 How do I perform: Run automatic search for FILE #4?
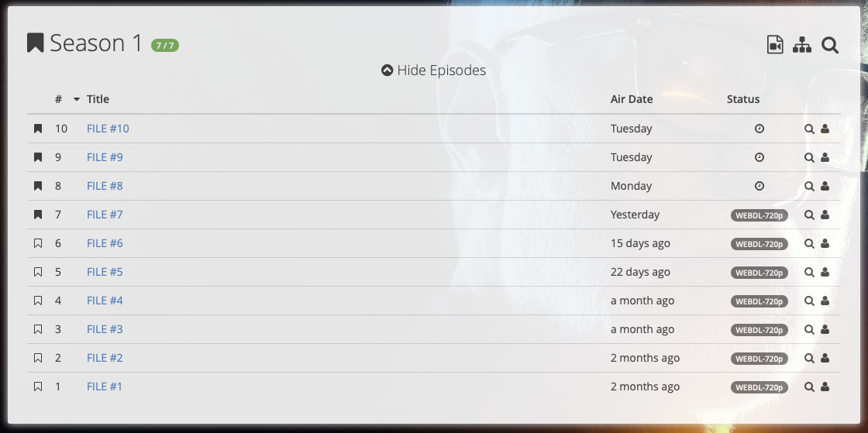(809, 301)
